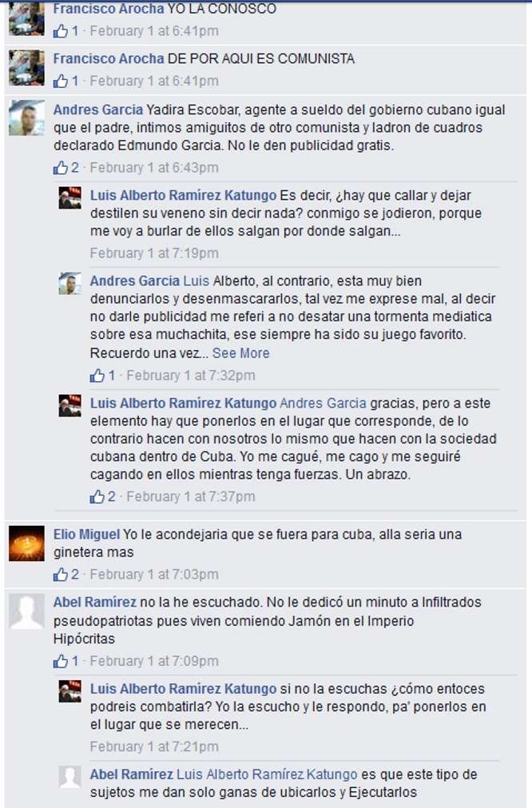Open the 'February 1 at 7:19pm' timestamp
This screenshot has width=532, height=808.
click(x=154, y=253)
